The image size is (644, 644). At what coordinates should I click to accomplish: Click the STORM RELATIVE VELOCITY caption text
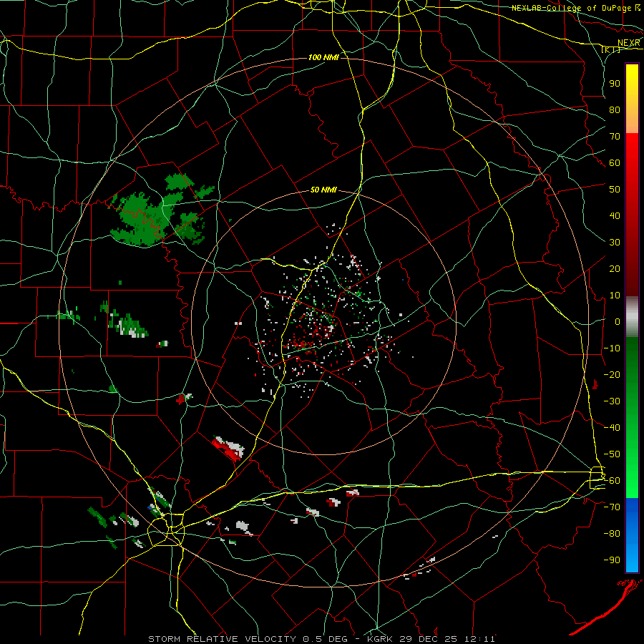[222, 639]
